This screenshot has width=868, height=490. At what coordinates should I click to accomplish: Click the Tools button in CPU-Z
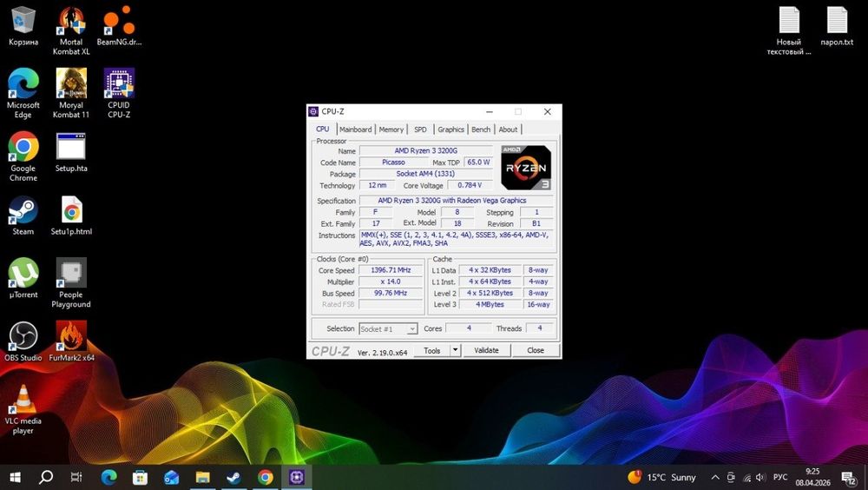tap(432, 350)
